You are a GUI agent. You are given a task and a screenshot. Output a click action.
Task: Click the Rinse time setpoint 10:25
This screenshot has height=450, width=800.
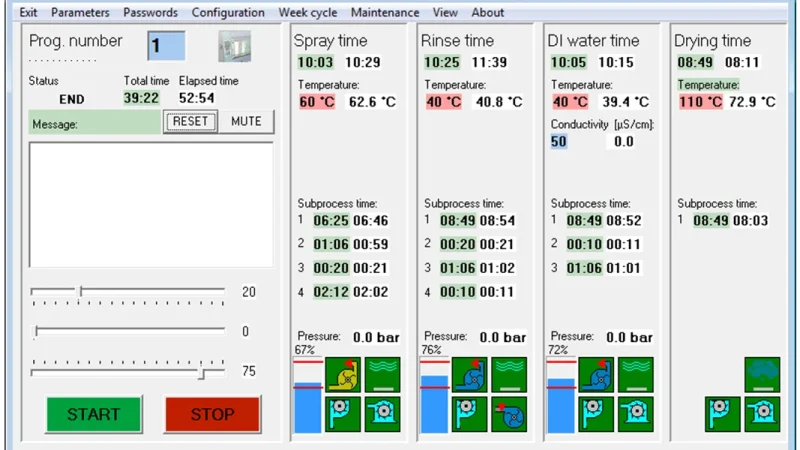(442, 62)
